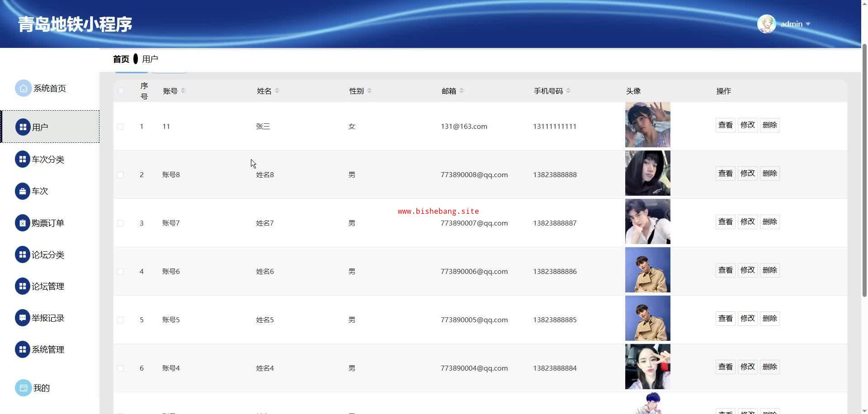Viewport: 868px width, 414px height.
Task: Click the clipboard icon beside 购票订单
Action: coord(23,223)
